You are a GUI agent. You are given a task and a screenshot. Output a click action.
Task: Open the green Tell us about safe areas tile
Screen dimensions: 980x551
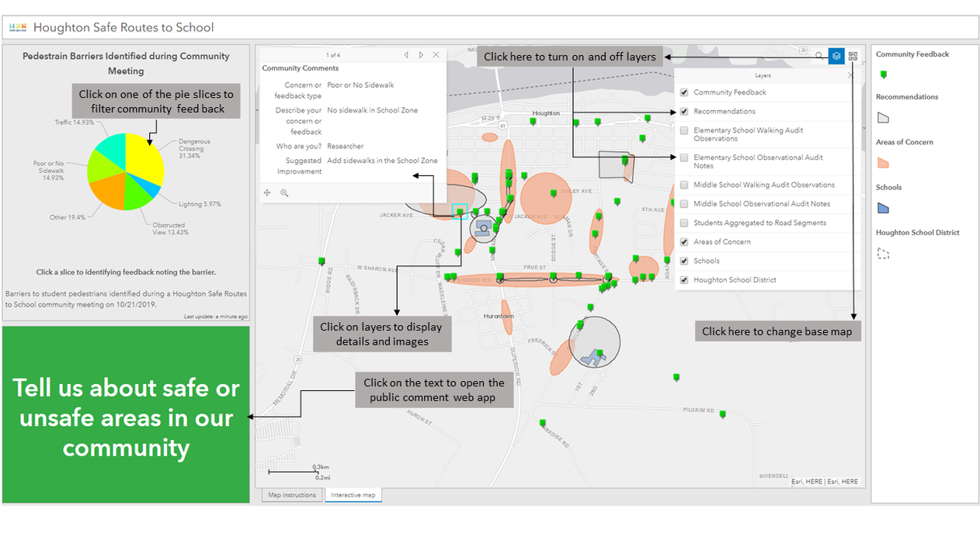pos(126,414)
